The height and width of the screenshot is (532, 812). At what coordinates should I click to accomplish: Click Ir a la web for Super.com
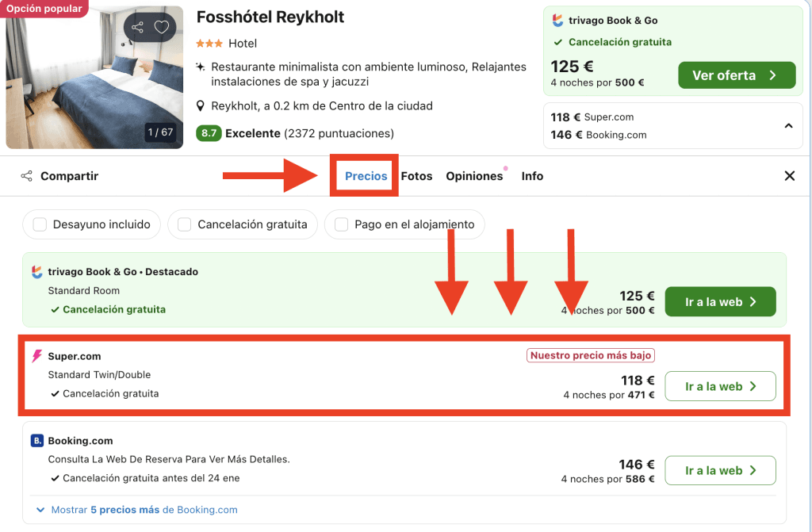click(720, 386)
